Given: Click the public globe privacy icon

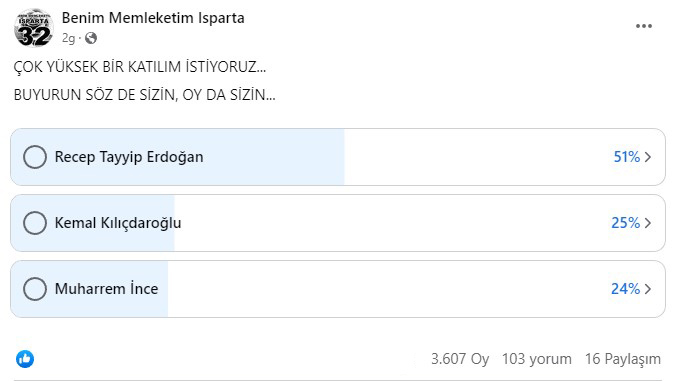Looking at the screenshot, I should (x=91, y=38).
